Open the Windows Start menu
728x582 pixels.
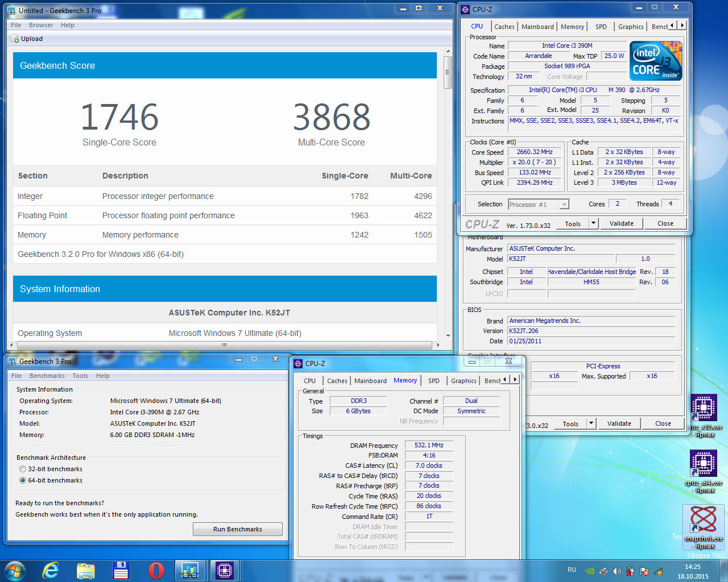coord(15,570)
